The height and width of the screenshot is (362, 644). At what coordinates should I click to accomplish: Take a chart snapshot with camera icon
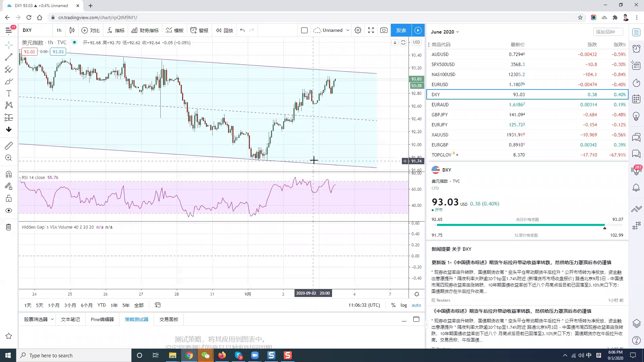pyautogui.click(x=384, y=31)
